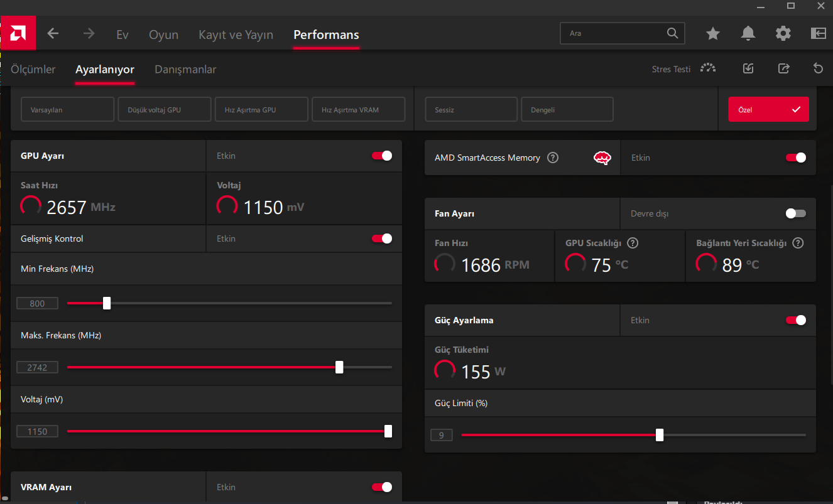
Task: Choose the Düşük voltaj GPU preset
Action: 165,109
